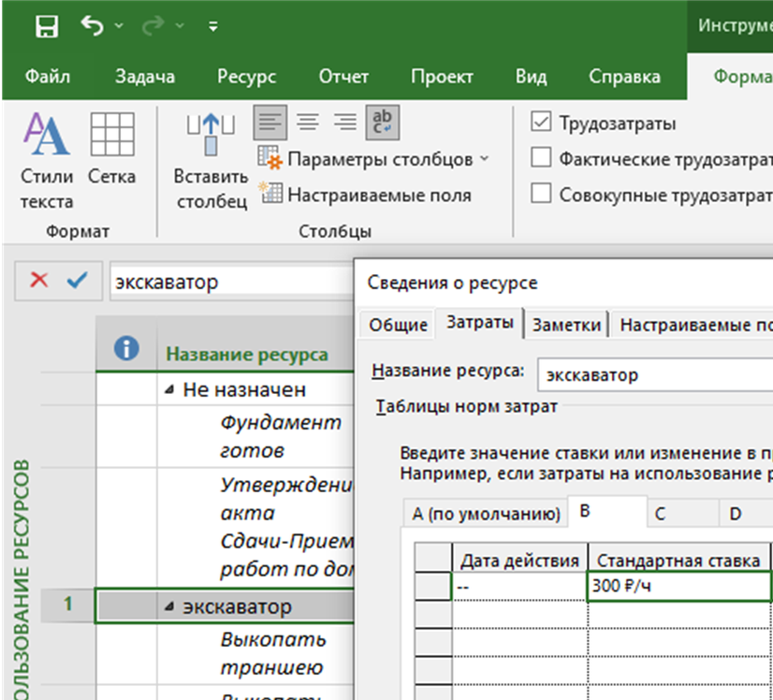Screen dimensions: 773x700
Task: Select cost rate table B tab
Action: click(607, 512)
